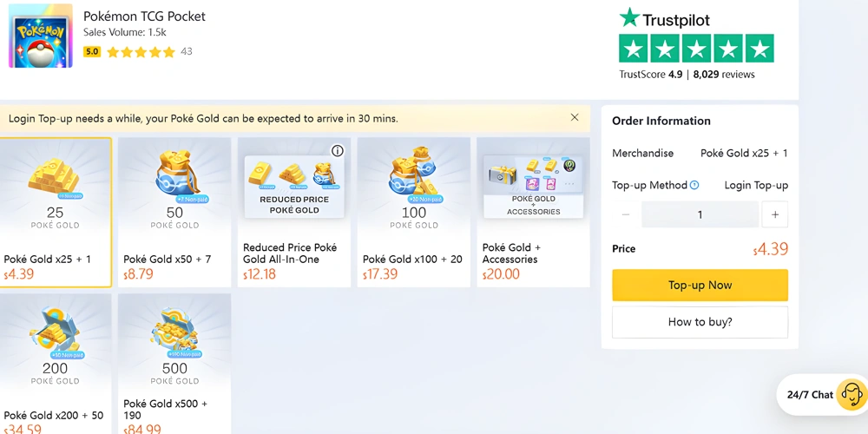The height and width of the screenshot is (434, 868).
Task: Decrease quantity with the minus button
Action: [x=626, y=214]
